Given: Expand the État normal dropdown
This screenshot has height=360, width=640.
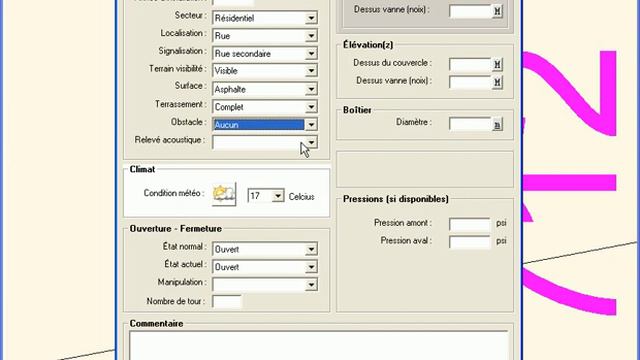Looking at the screenshot, I should 311,249.
